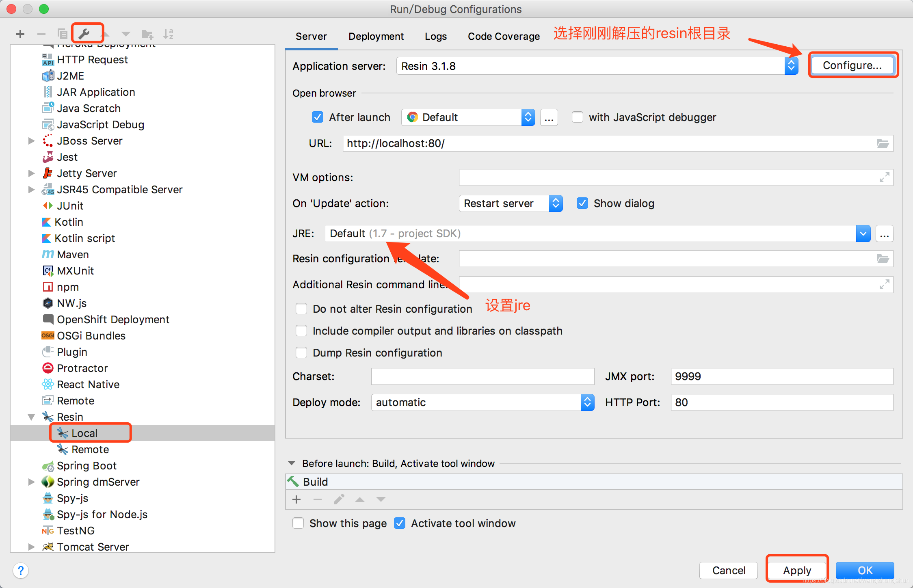Viewport: 913px width, 588px height.
Task: Open the On Update action dropdown
Action: coord(556,203)
